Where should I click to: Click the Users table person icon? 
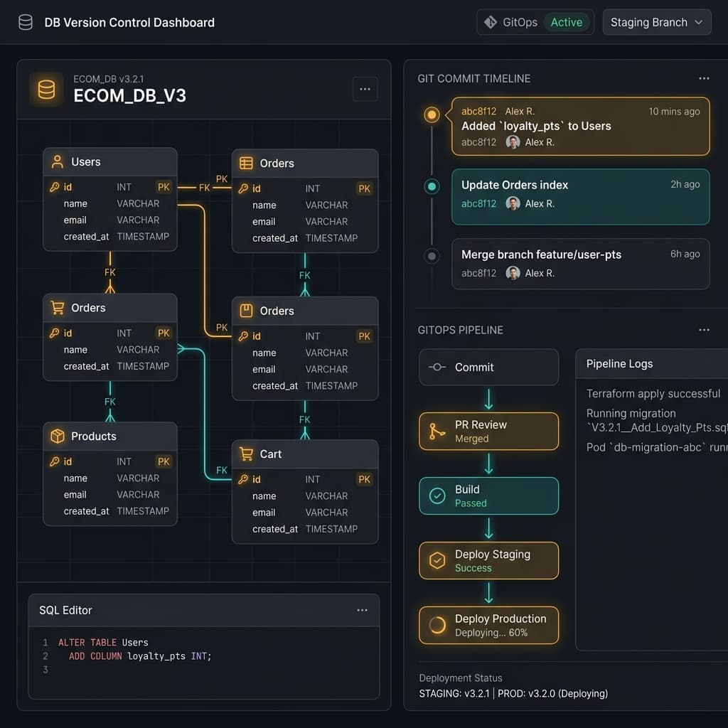58,161
